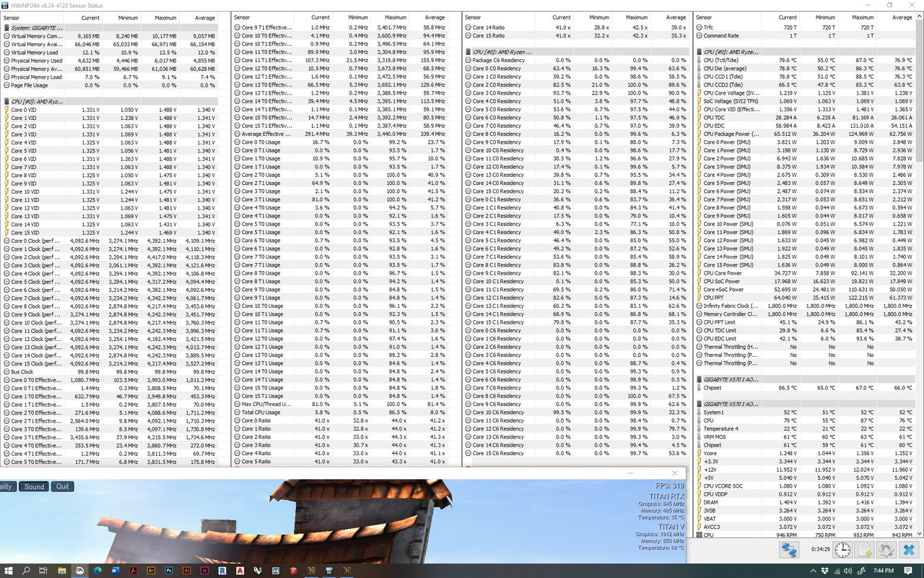Click the clock icon to reset timers
The image size is (924, 578).
[x=842, y=550]
